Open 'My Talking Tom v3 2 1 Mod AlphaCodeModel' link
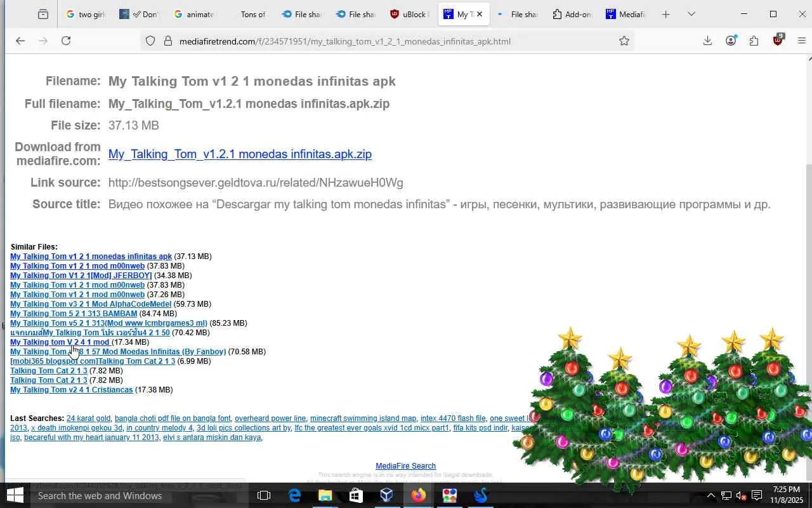 pyautogui.click(x=91, y=304)
